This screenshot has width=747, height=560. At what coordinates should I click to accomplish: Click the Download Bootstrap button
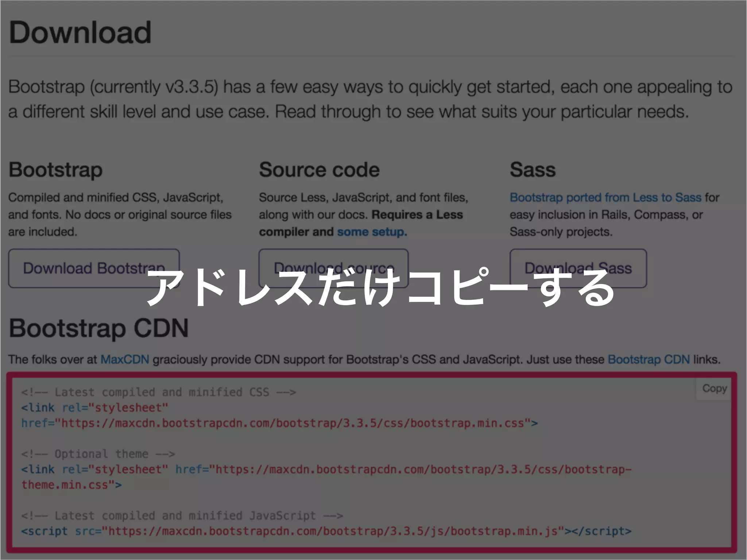pos(94,268)
